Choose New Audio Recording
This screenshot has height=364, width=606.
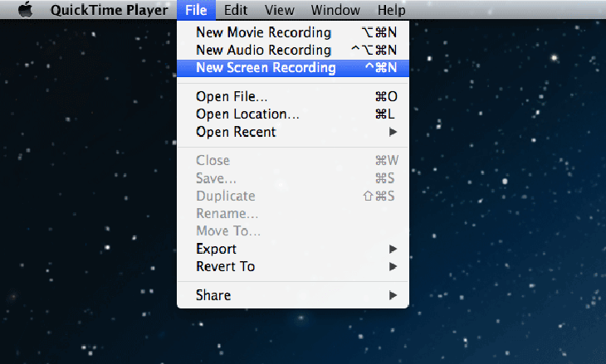click(263, 50)
